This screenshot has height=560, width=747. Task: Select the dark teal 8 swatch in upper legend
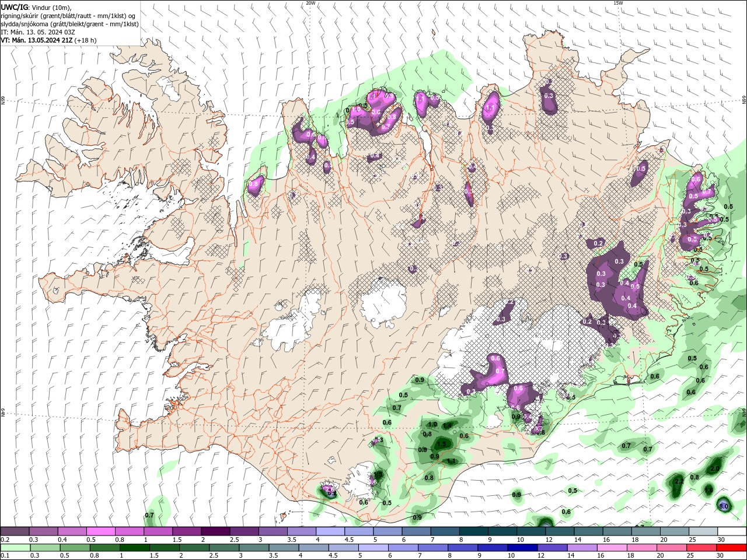point(473,531)
